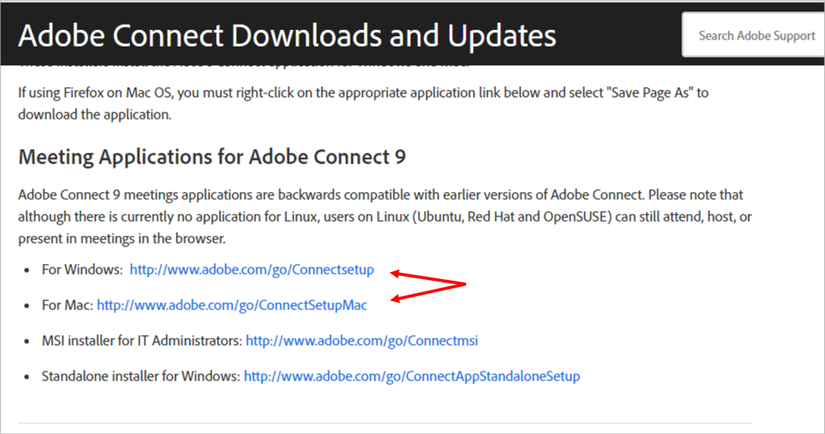Click the "MSI installer for IT Administrators" label
Image resolution: width=825 pixels, height=434 pixels.
click(x=141, y=341)
